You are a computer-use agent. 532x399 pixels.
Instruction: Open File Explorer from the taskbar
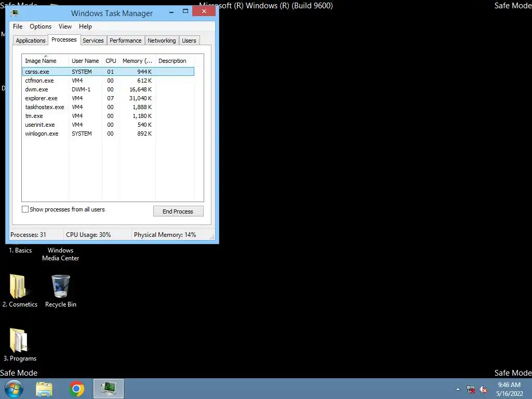click(45, 389)
